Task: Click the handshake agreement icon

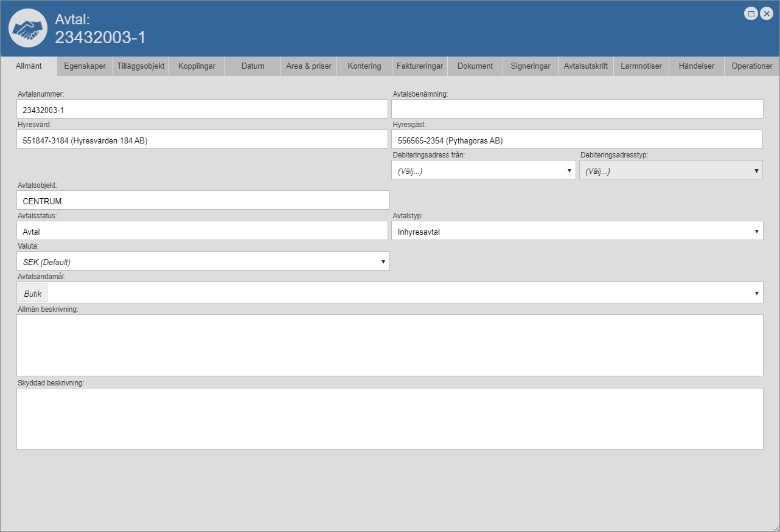Action: (x=28, y=28)
